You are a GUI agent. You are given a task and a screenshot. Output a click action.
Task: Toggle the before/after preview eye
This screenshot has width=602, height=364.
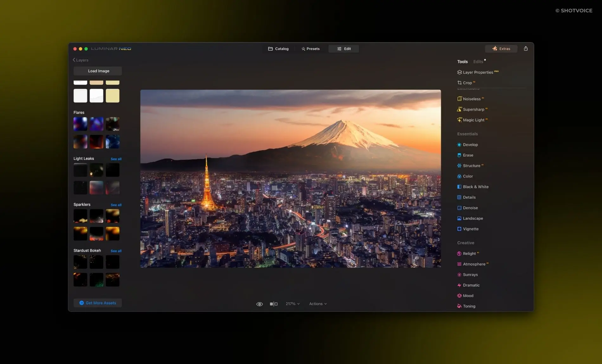point(259,304)
